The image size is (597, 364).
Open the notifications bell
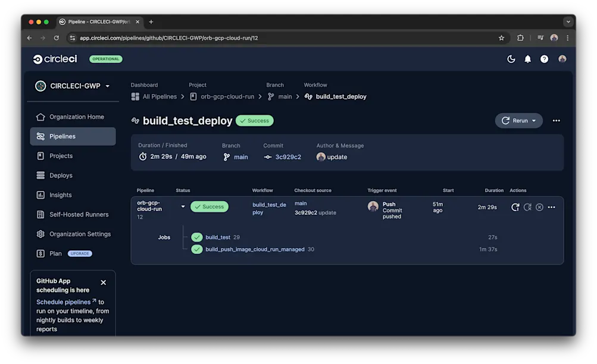[528, 59]
